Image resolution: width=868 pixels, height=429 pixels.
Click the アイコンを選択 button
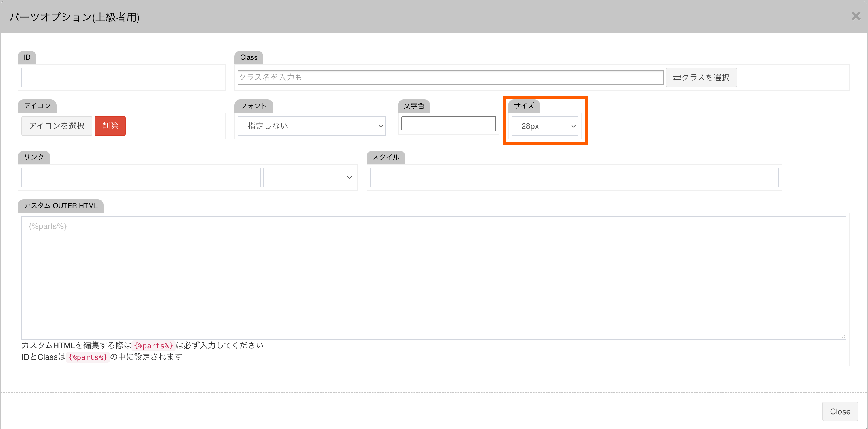pos(57,126)
